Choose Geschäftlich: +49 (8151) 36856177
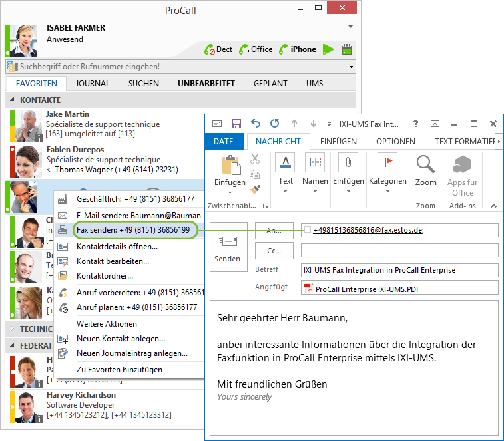This screenshot has height=441, width=504. pyautogui.click(x=136, y=199)
